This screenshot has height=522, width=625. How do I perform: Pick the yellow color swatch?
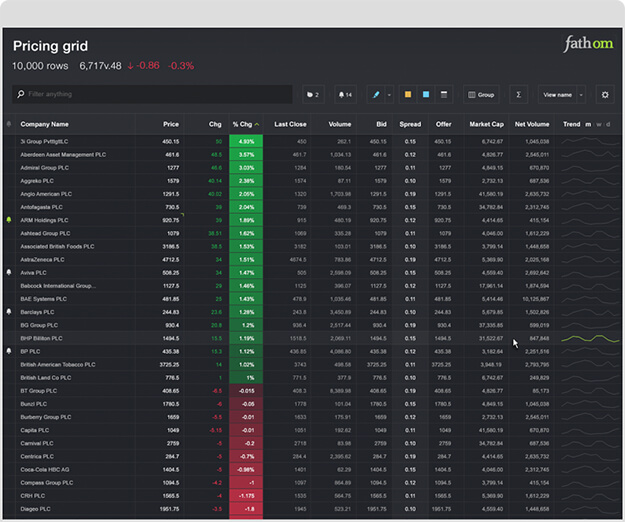click(x=407, y=95)
